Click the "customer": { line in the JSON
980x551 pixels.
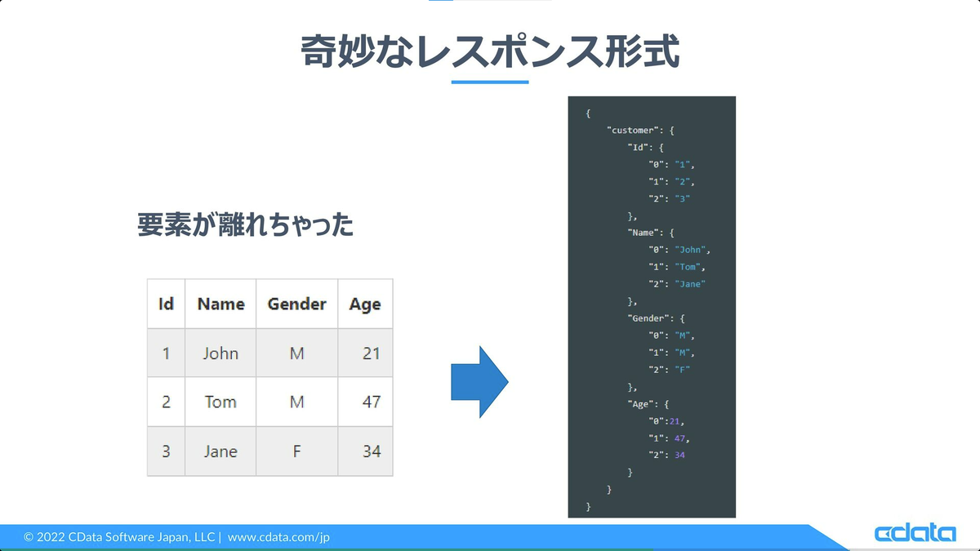[x=639, y=130]
